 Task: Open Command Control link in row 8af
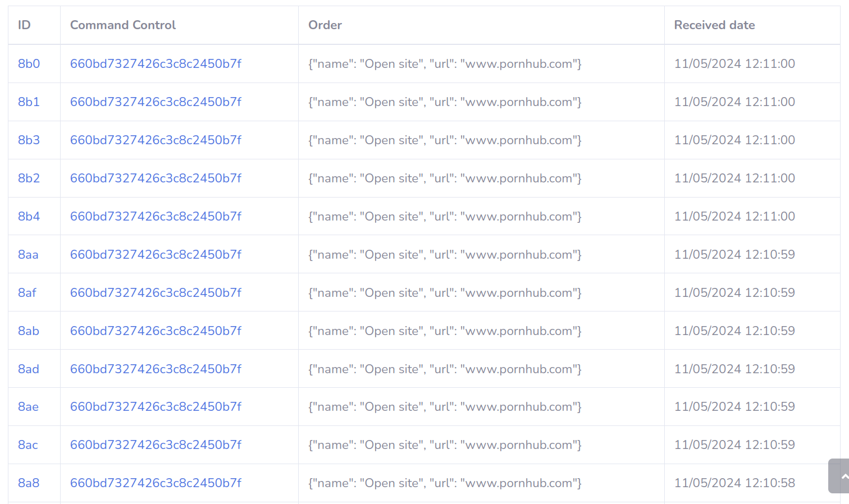click(x=156, y=293)
